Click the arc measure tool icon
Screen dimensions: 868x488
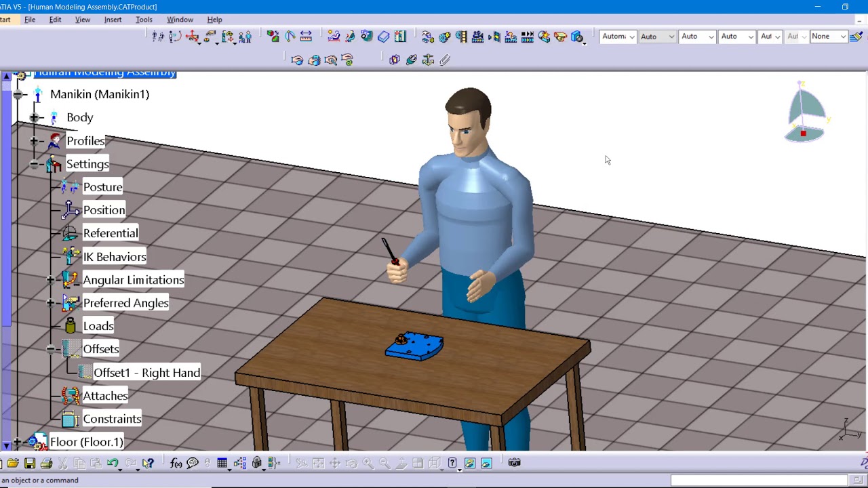pos(290,36)
